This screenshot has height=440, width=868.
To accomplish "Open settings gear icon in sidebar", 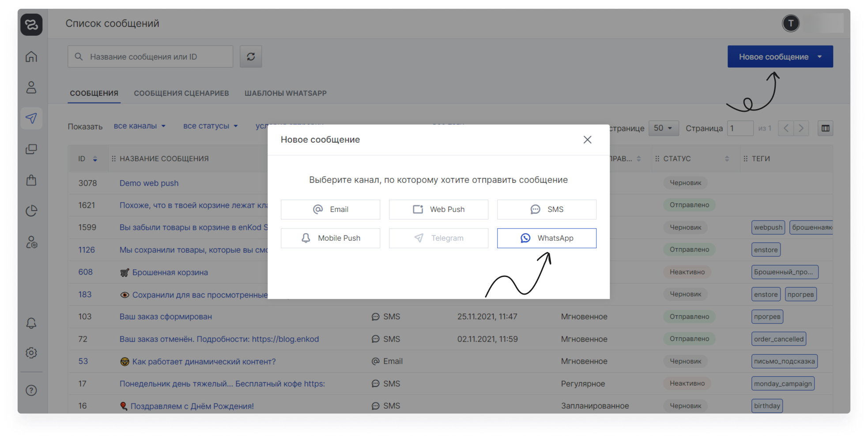I will [31, 353].
